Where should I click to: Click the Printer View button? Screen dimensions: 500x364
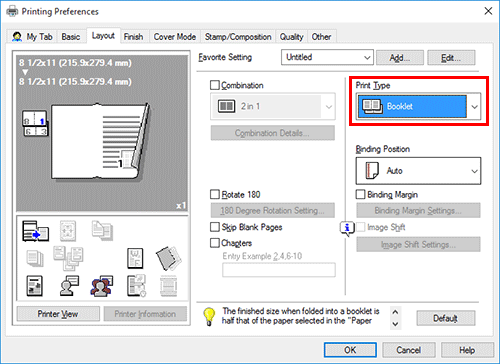point(58,314)
